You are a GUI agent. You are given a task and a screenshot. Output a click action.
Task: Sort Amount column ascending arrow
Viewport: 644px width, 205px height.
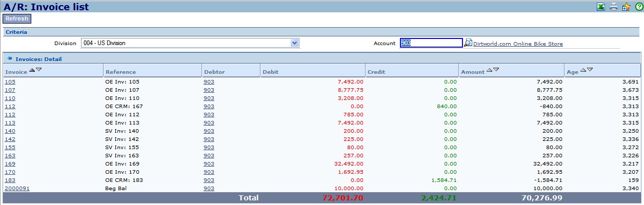489,70
